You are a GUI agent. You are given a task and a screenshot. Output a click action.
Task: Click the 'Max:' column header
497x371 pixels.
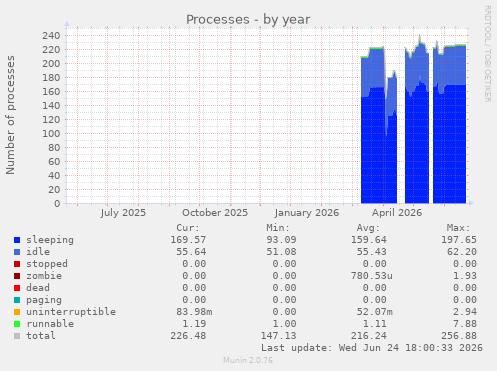click(458, 228)
